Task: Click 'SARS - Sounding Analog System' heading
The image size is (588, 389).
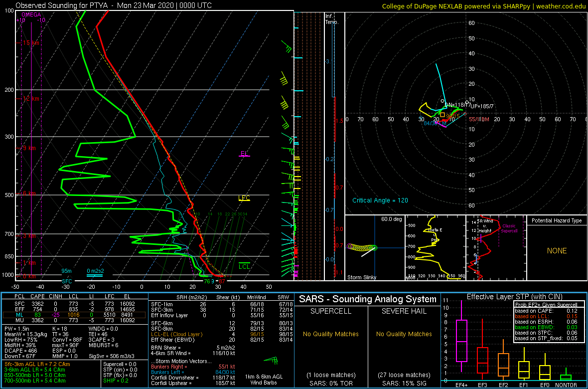Action: (368, 299)
